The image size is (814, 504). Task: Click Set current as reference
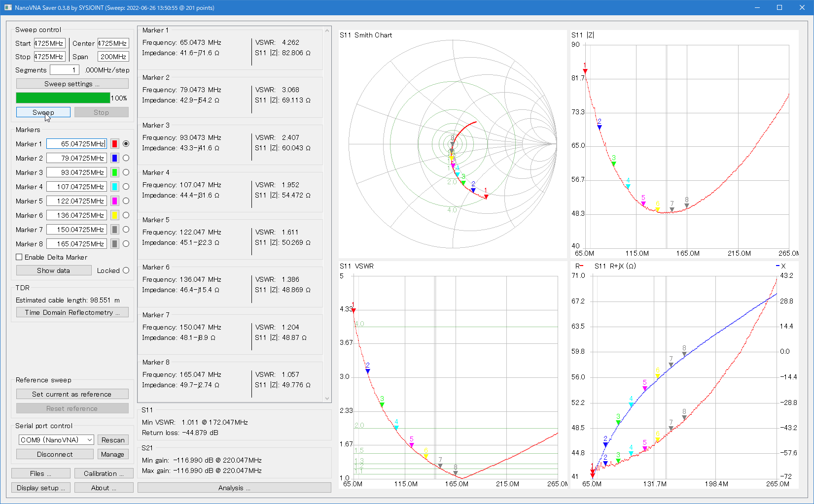72,394
